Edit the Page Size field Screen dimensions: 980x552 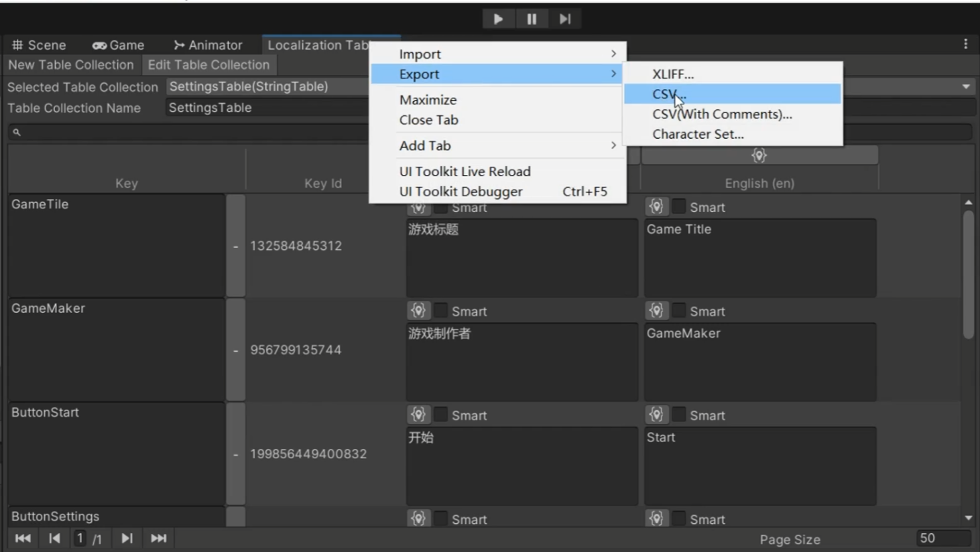point(944,539)
